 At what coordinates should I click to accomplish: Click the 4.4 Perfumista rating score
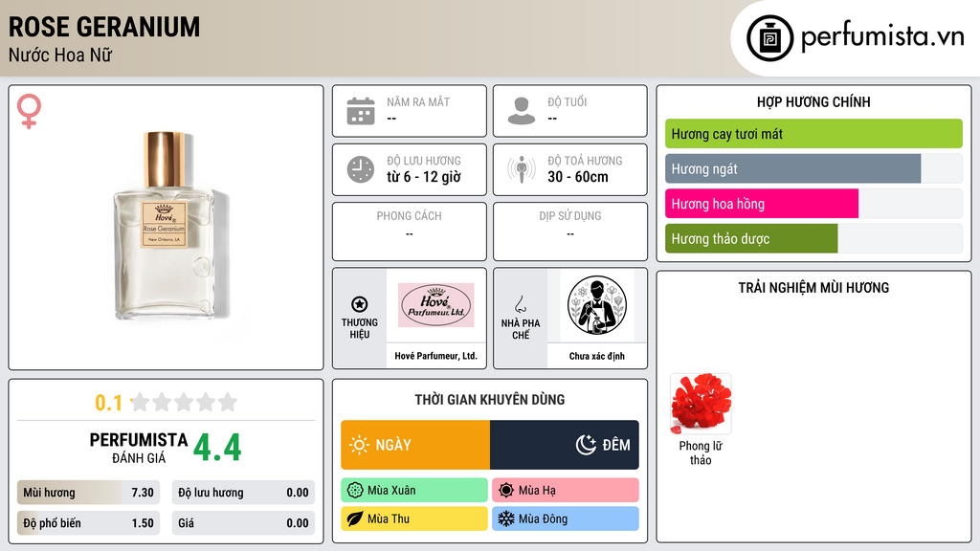[217, 448]
